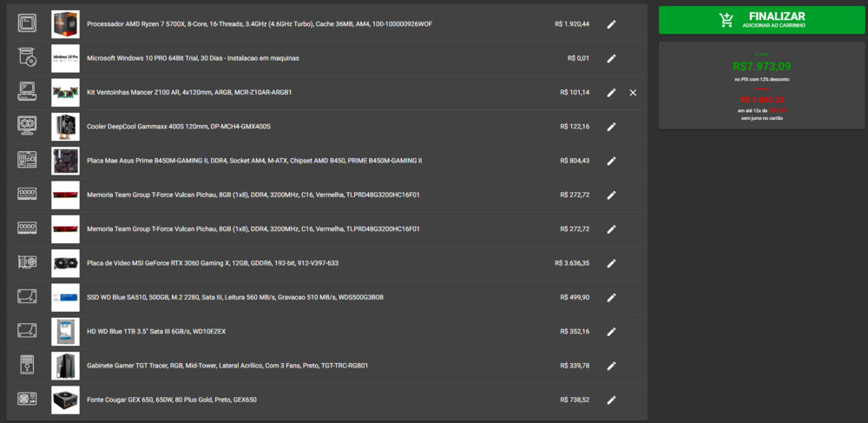Click the power supply category icon
This screenshot has height=423, width=868.
(x=27, y=400)
